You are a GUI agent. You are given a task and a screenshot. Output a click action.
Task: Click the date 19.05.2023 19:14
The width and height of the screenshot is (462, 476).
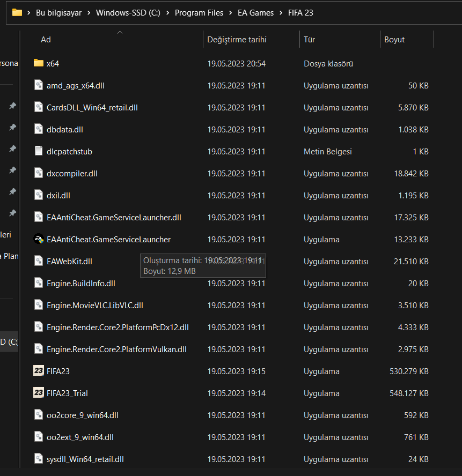[237, 393]
